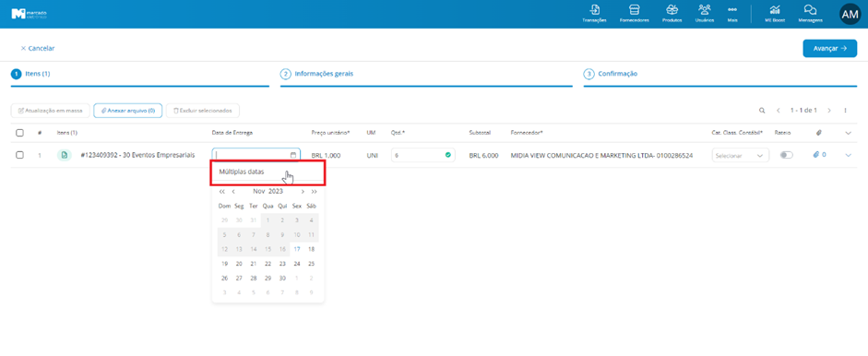Select November 18 in the calendar

click(x=311, y=249)
